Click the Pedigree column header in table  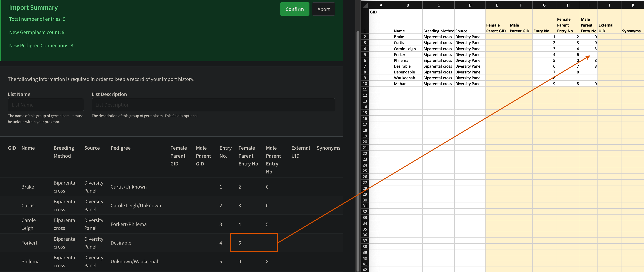click(x=120, y=148)
